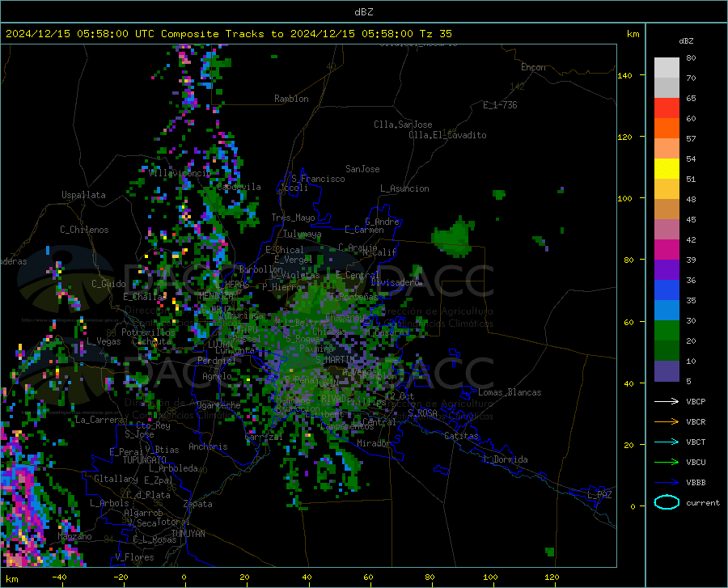The width and height of the screenshot is (728, 588).
Task: Click the 'Lomas_Blancas' place label
Action: [510, 392]
